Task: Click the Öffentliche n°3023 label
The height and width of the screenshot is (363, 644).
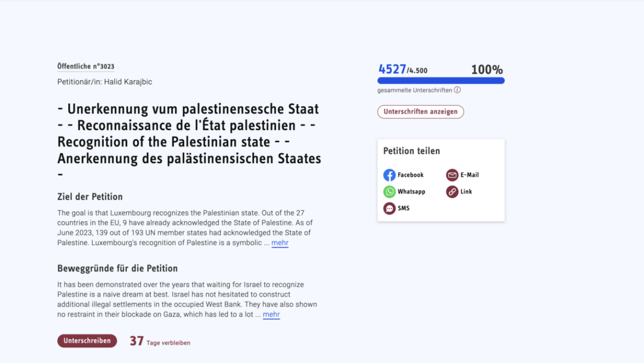Action: coord(86,66)
